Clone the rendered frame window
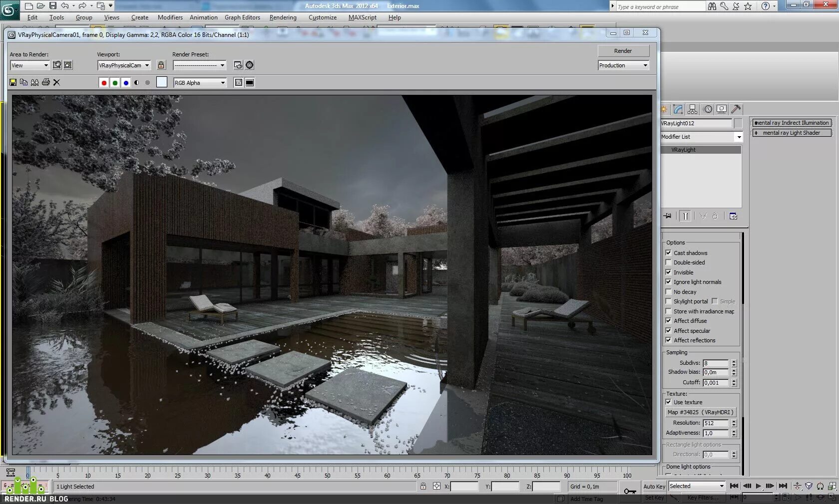The height and width of the screenshot is (504, 839). point(34,82)
